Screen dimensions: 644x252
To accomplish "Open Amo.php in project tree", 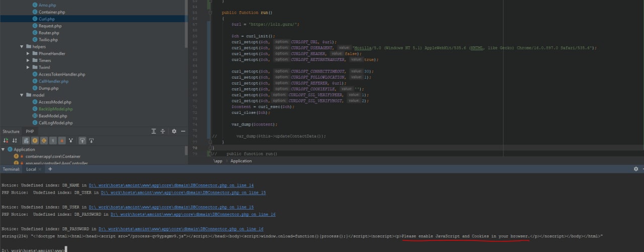I will 47,5.
